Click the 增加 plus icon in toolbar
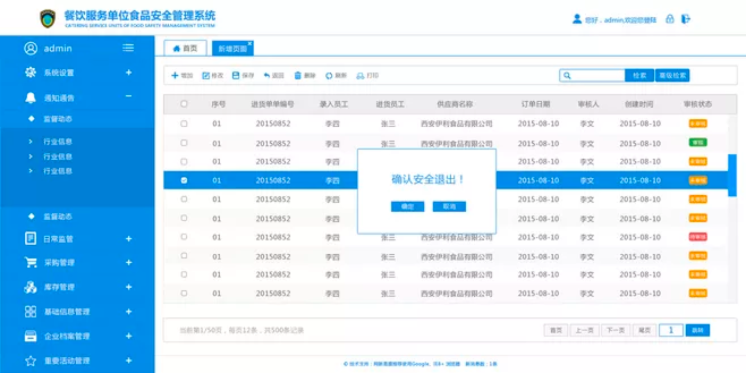Image resolution: width=746 pixels, height=373 pixels. [x=175, y=76]
